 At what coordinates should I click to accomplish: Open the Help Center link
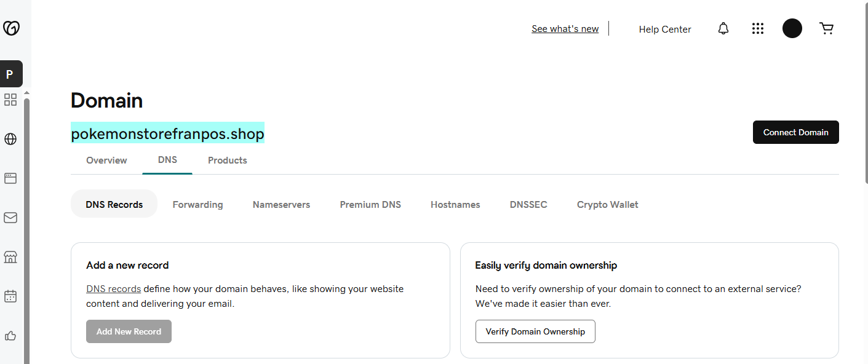tap(665, 29)
